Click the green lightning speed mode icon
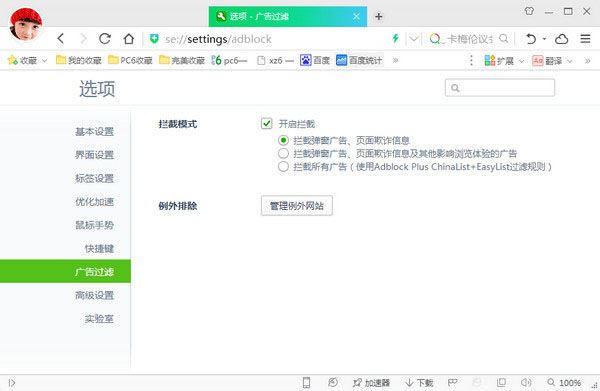The image size is (600, 391). coord(396,39)
